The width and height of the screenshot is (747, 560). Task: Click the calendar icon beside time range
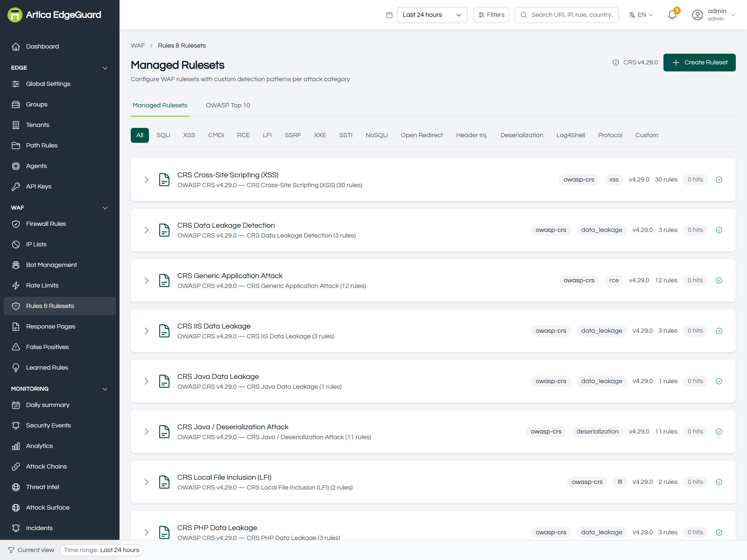(389, 15)
